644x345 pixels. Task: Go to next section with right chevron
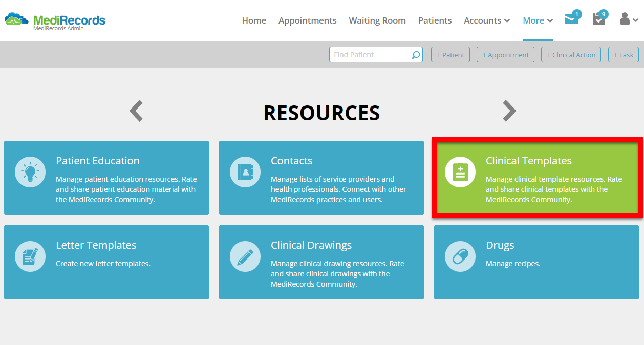509,111
